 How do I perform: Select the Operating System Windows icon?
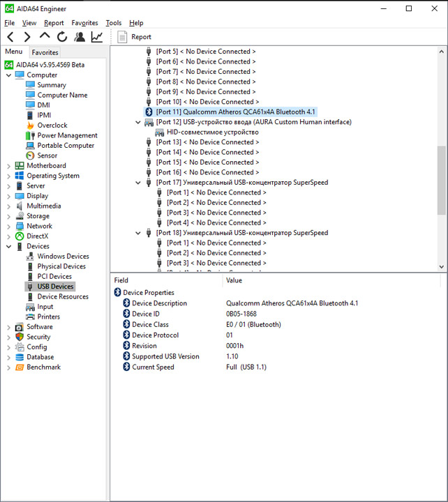pyautogui.click(x=20, y=176)
